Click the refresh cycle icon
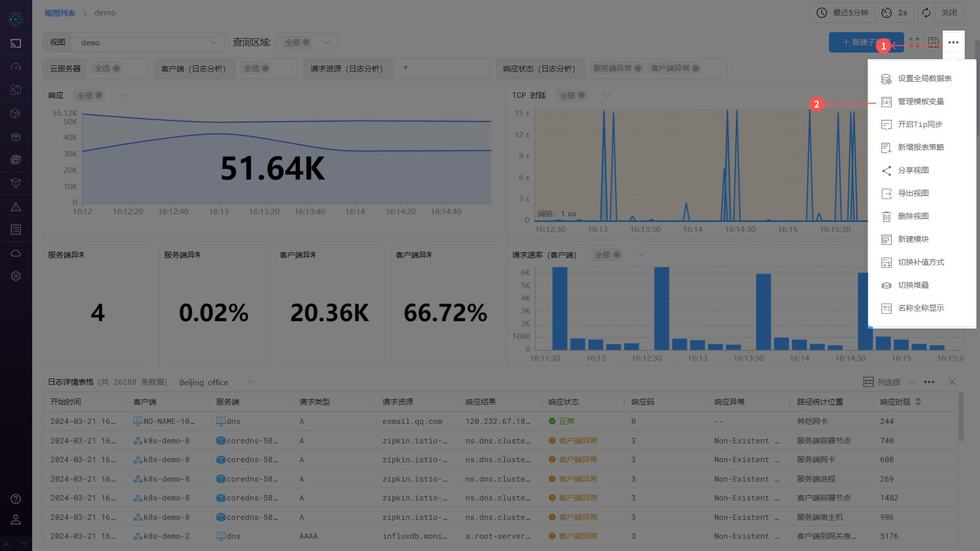This screenshot has height=551, width=980. (926, 13)
